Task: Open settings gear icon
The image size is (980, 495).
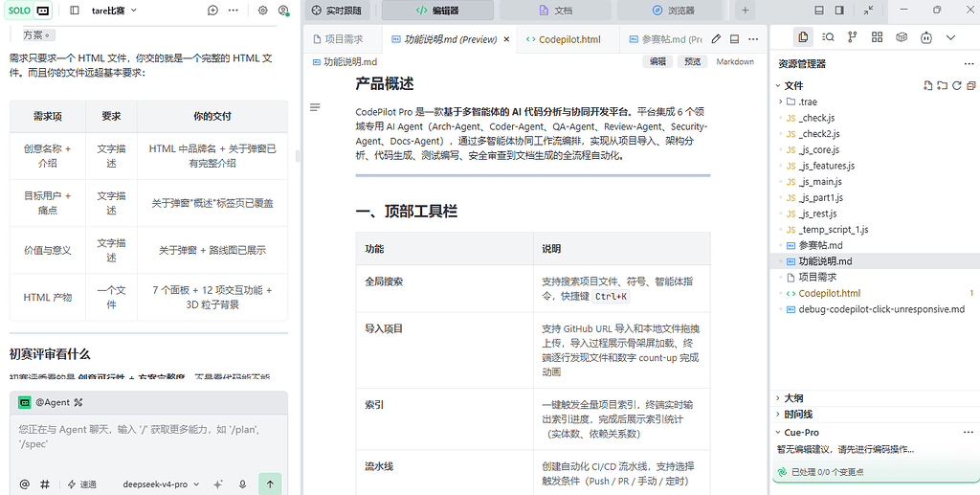Action: tap(263, 10)
